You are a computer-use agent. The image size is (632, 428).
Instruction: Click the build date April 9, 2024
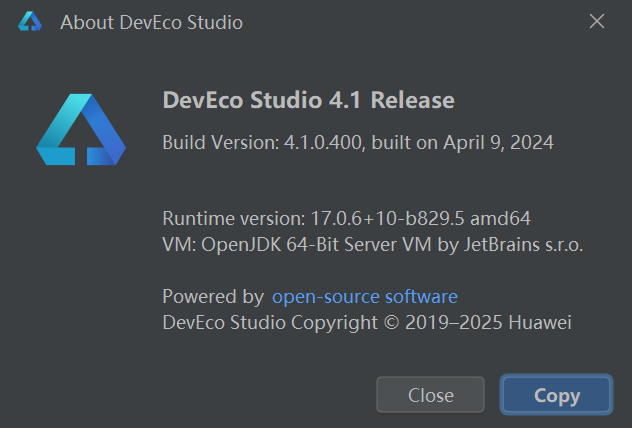(x=499, y=142)
